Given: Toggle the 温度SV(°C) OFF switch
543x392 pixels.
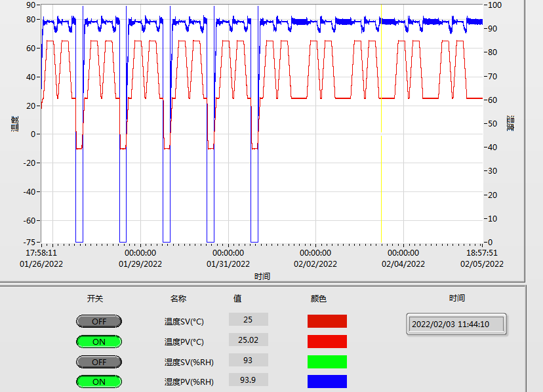Looking at the screenshot, I should click(99, 321).
